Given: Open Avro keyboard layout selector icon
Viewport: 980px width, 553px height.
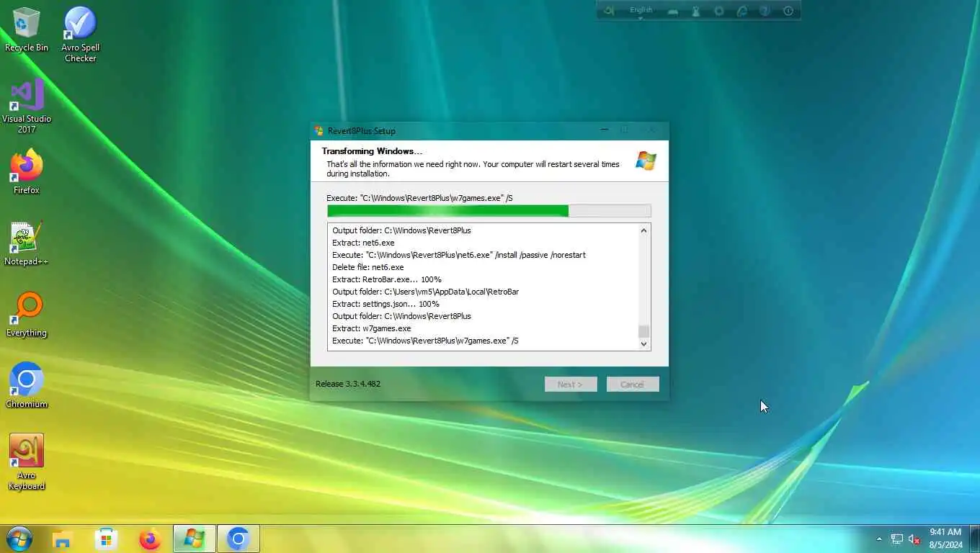Looking at the screenshot, I should tap(672, 11).
